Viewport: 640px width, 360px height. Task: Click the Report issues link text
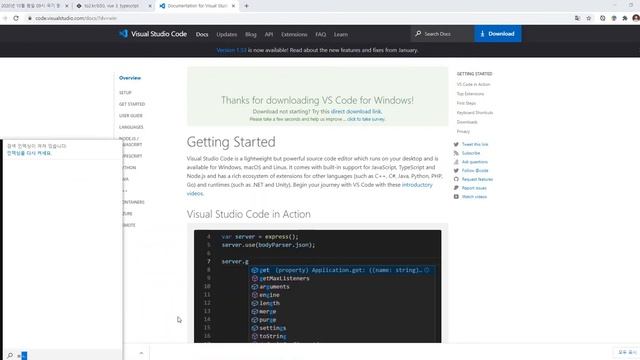474,188
